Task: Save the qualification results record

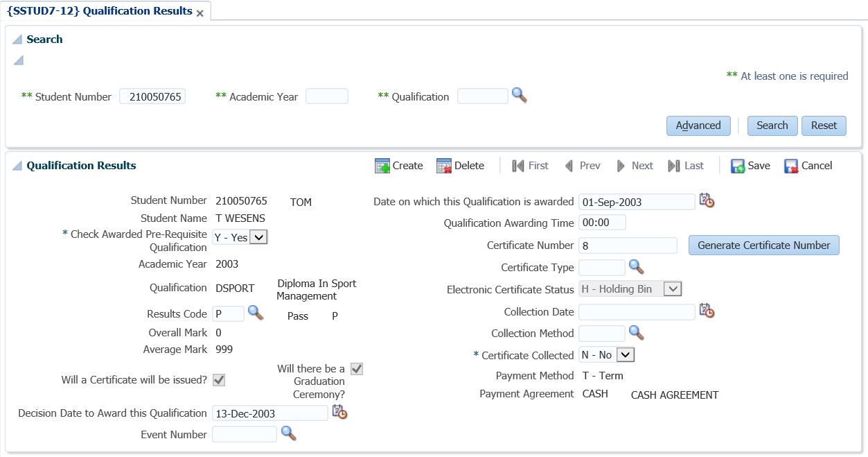Action: tap(750, 166)
